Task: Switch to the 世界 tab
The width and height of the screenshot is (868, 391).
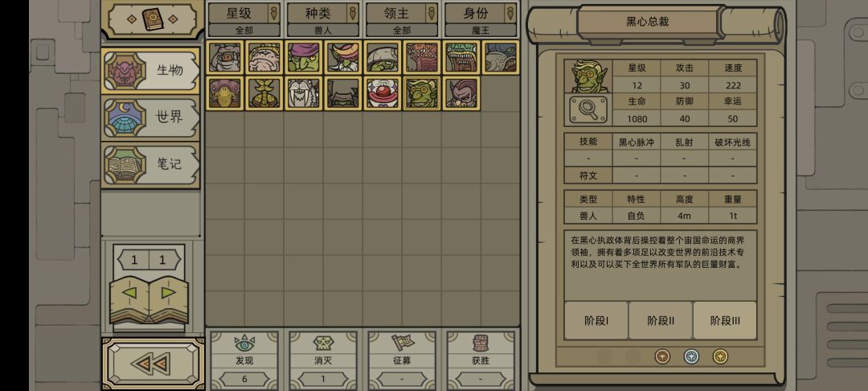Action: pos(150,117)
